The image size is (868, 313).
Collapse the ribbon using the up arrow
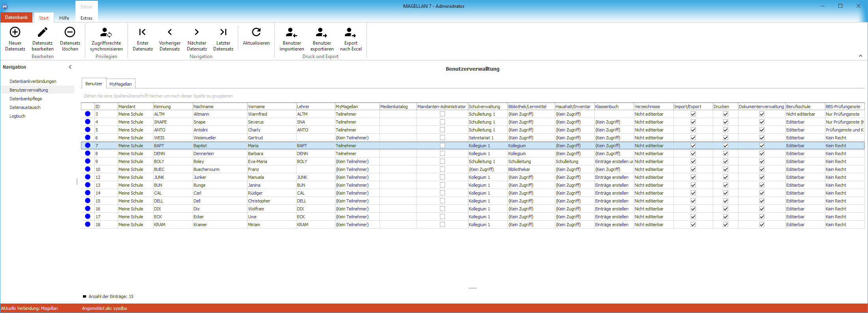tap(860, 56)
